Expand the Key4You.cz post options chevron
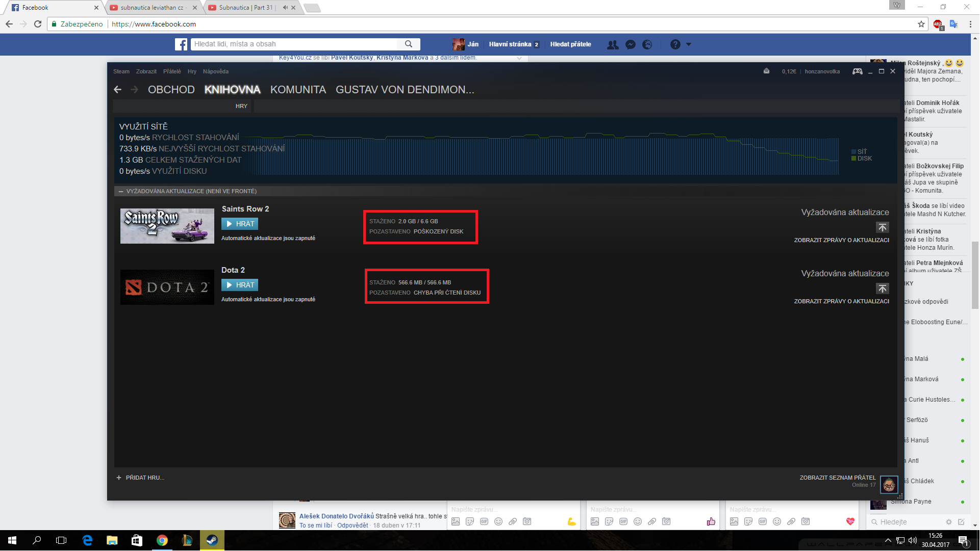This screenshot has width=980, height=551. [x=519, y=58]
